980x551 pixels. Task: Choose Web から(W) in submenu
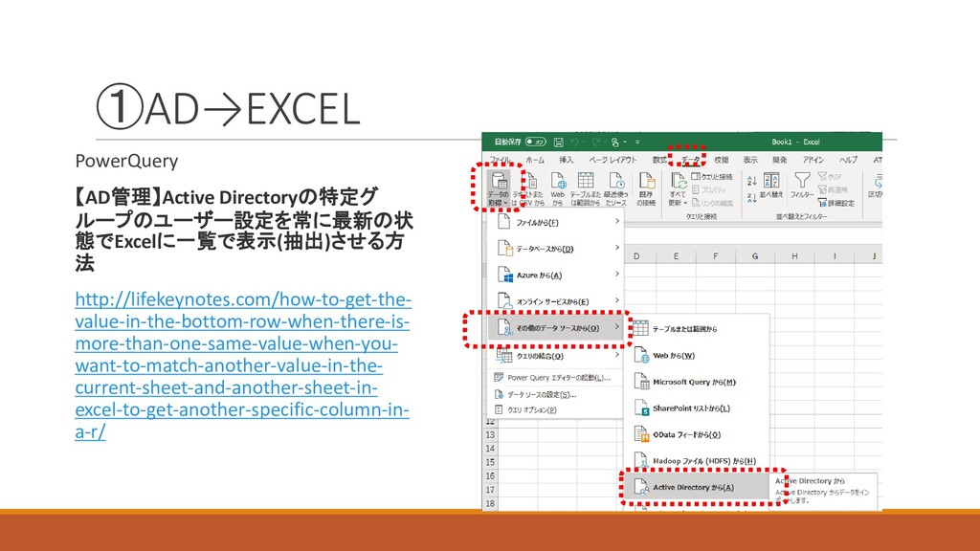(697, 356)
